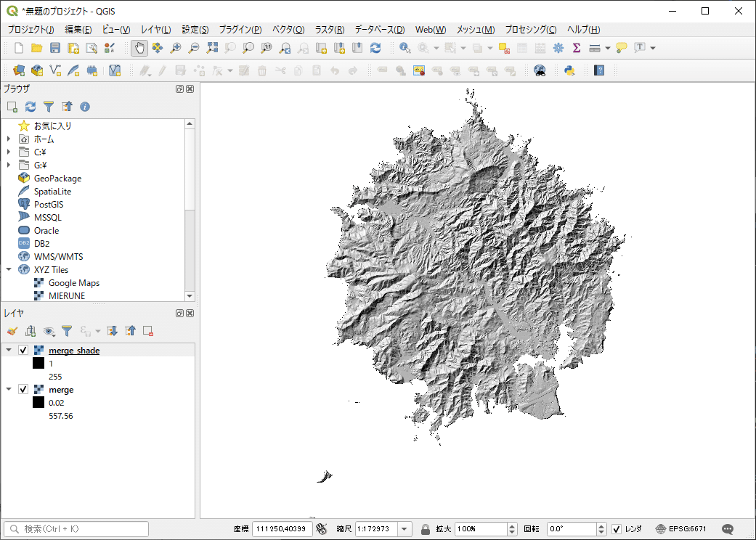Viewport: 756px width, 540px height.
Task: Activate the Identify Features tool
Action: pyautogui.click(x=405, y=48)
